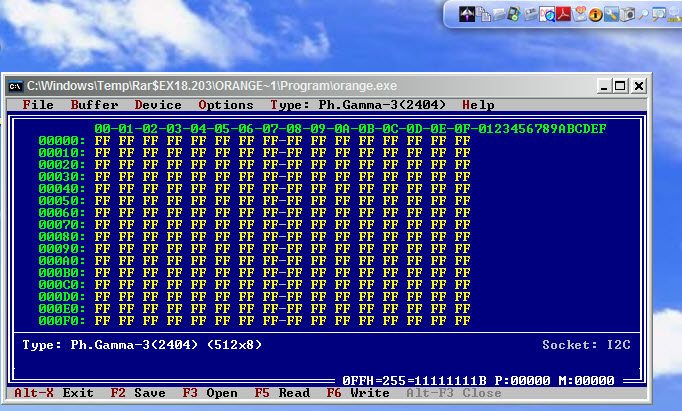Screen dimensions: 682x411
Task: Launch the camera icon in dock
Action: click(627, 14)
